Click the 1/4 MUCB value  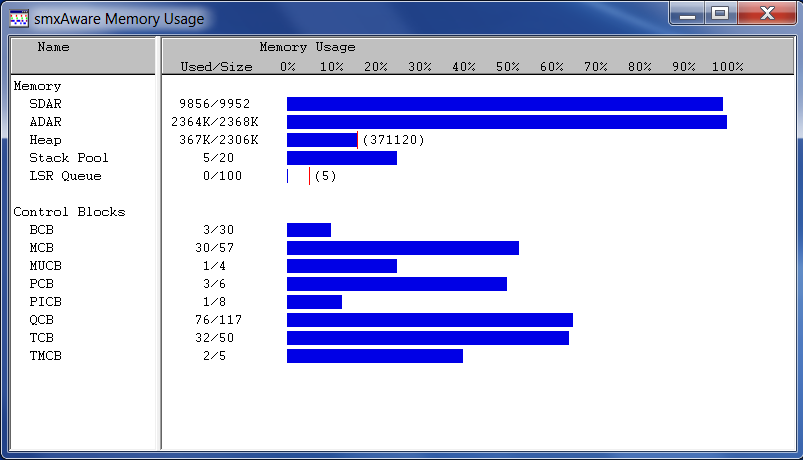pos(215,266)
